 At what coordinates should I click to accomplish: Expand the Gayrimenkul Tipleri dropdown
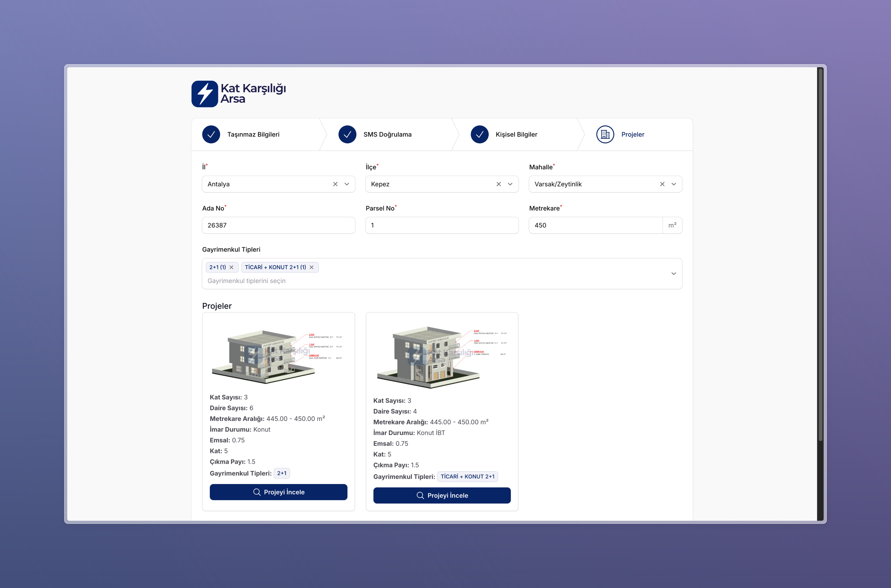point(674,274)
